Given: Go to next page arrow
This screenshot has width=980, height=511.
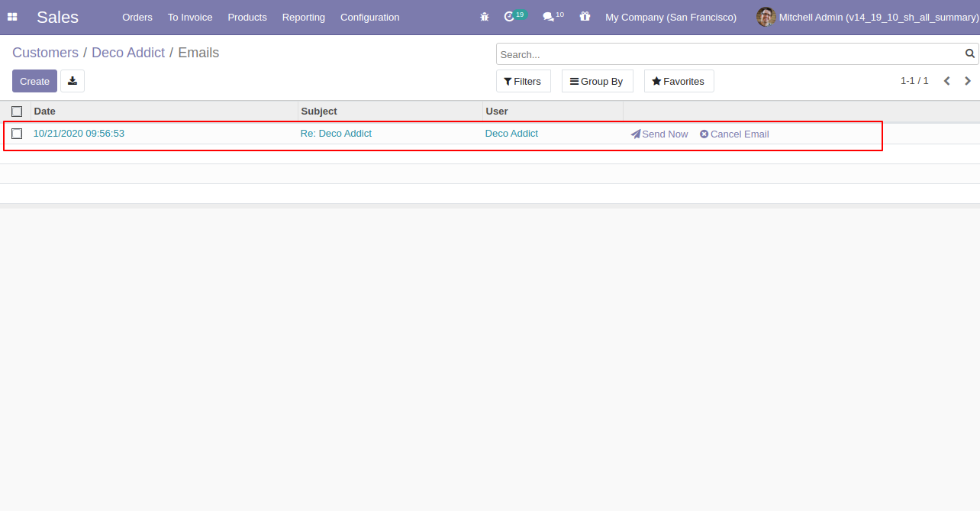Looking at the screenshot, I should pyautogui.click(x=968, y=81).
